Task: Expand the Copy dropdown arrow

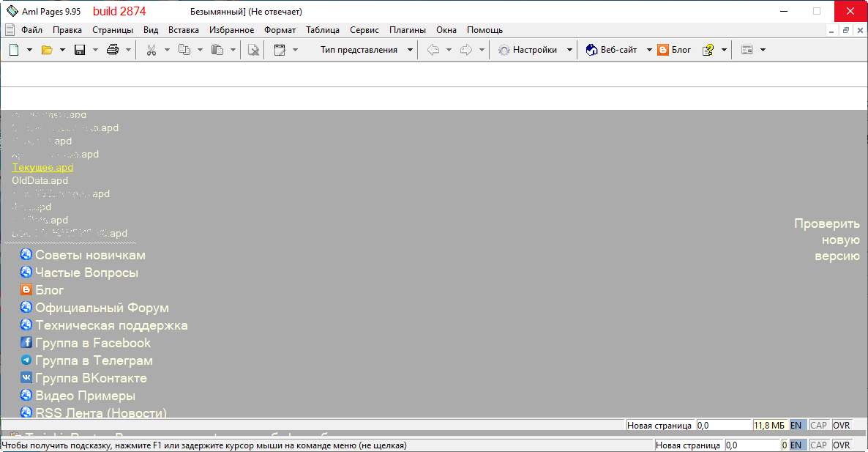Action: click(x=200, y=50)
